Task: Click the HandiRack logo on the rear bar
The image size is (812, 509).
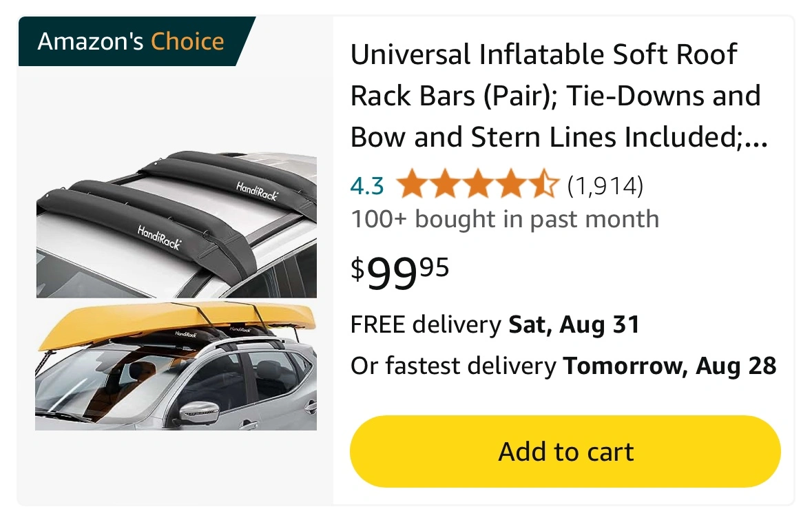Action: coord(257,191)
